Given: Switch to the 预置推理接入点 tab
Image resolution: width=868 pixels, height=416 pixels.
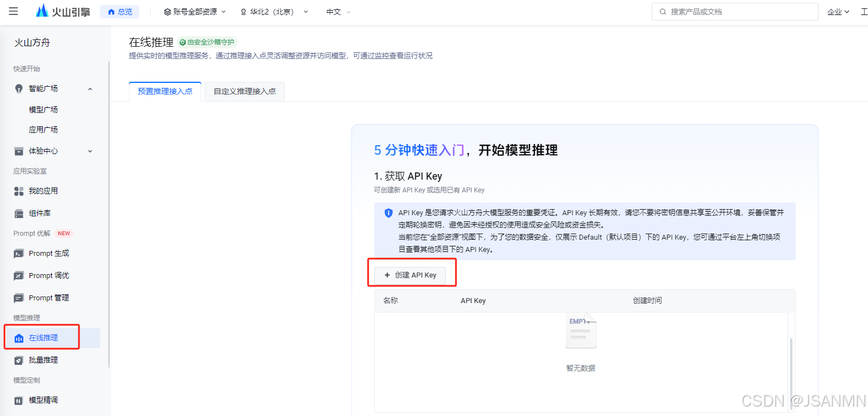Looking at the screenshot, I should point(165,91).
